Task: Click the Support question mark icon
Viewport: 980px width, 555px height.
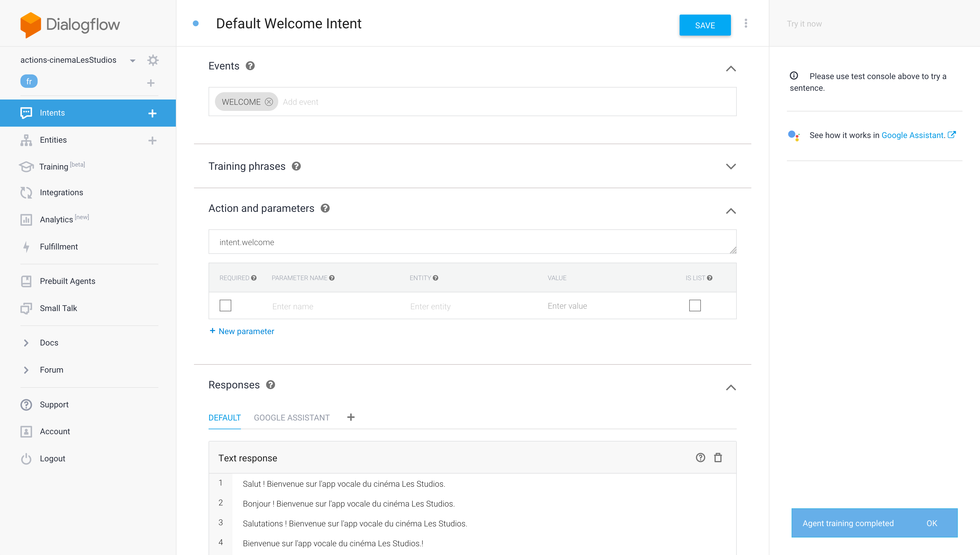Action: (26, 404)
